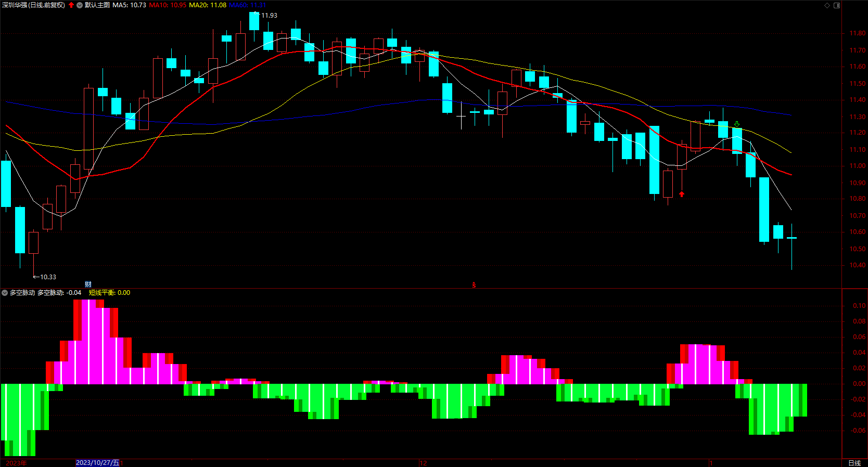Click the -0.06 sub-chart axis label
The width and height of the screenshot is (868, 467).
(x=858, y=431)
